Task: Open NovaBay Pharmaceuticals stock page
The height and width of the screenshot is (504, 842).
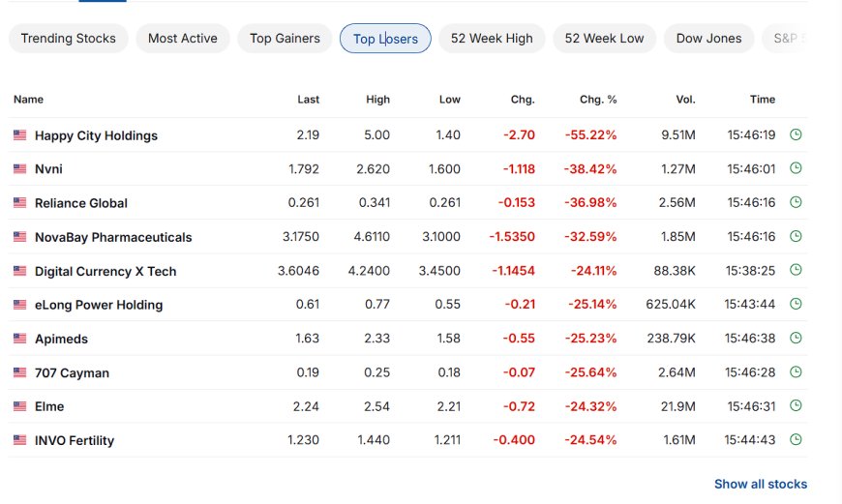Action: click(113, 237)
